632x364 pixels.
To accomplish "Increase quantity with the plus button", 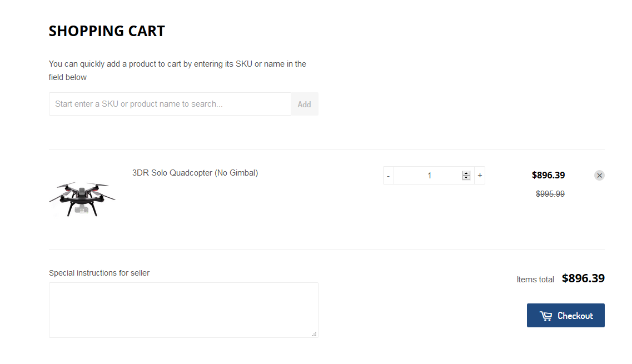I will (480, 176).
